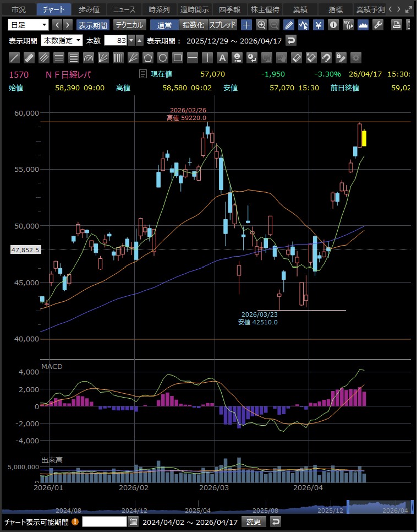Open the 本数指定 display period dropdown
417x532 pixels.
coord(62,40)
